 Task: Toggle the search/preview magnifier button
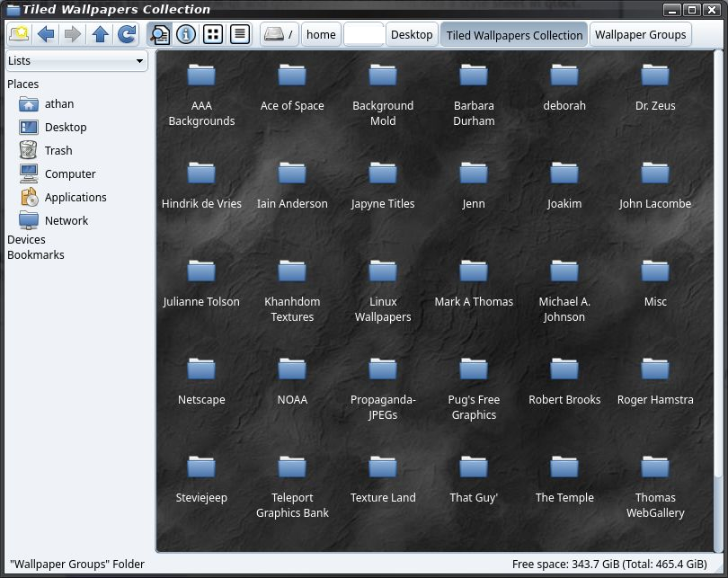click(x=159, y=34)
